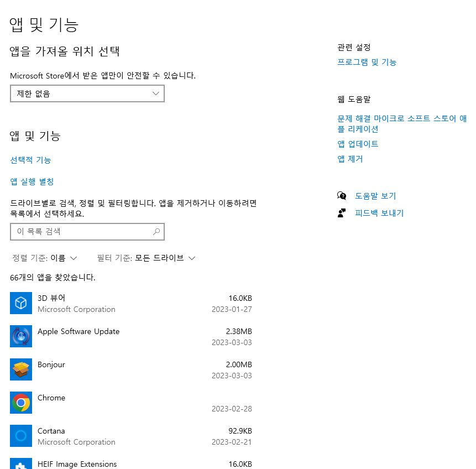The width and height of the screenshot is (476, 469).
Task: Click the 2.00MB size value
Action: point(239,364)
